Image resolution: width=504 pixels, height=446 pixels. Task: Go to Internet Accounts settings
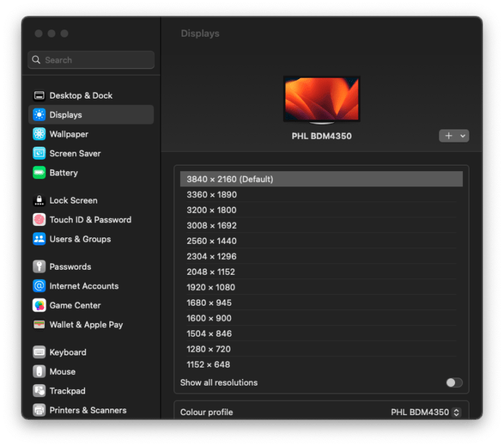tap(84, 286)
